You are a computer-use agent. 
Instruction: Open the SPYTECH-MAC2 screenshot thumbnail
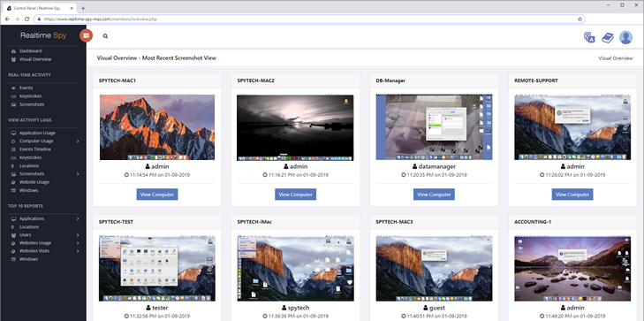(x=295, y=127)
